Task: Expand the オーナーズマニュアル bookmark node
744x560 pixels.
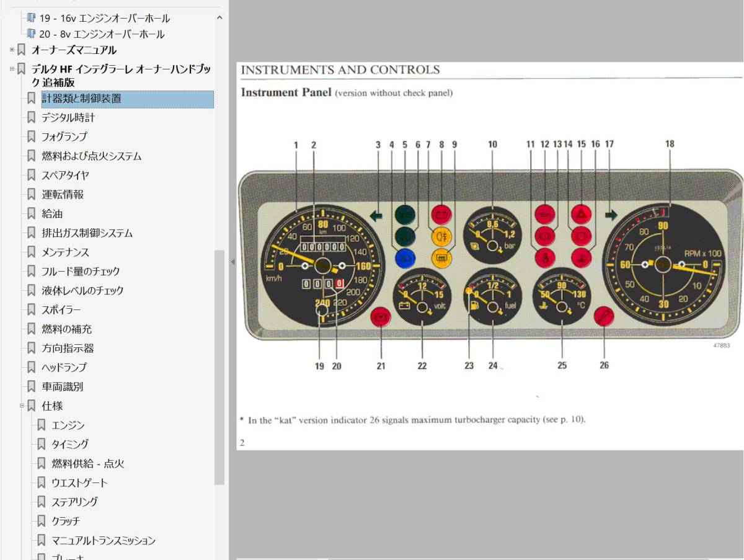Action: pyautogui.click(x=12, y=50)
